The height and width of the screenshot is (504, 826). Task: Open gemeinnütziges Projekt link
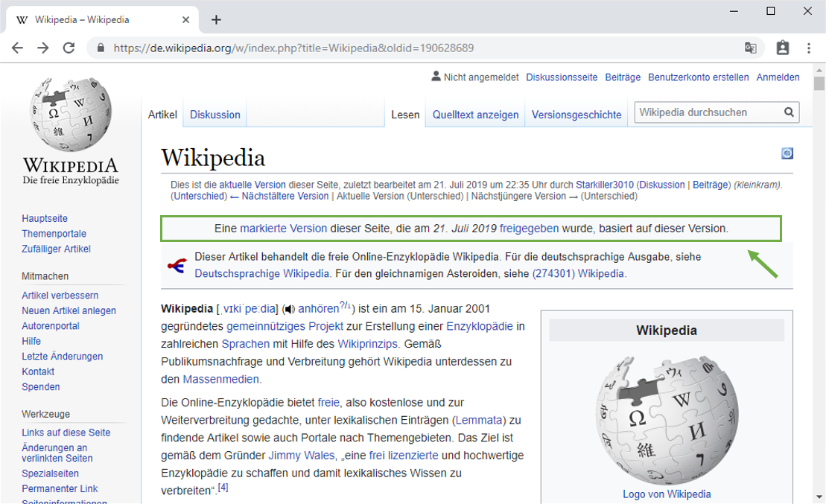(285, 327)
